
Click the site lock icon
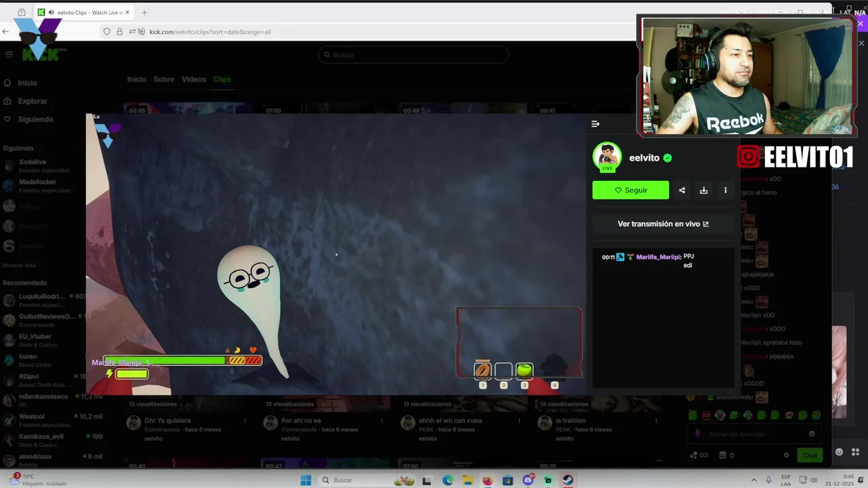tap(119, 31)
